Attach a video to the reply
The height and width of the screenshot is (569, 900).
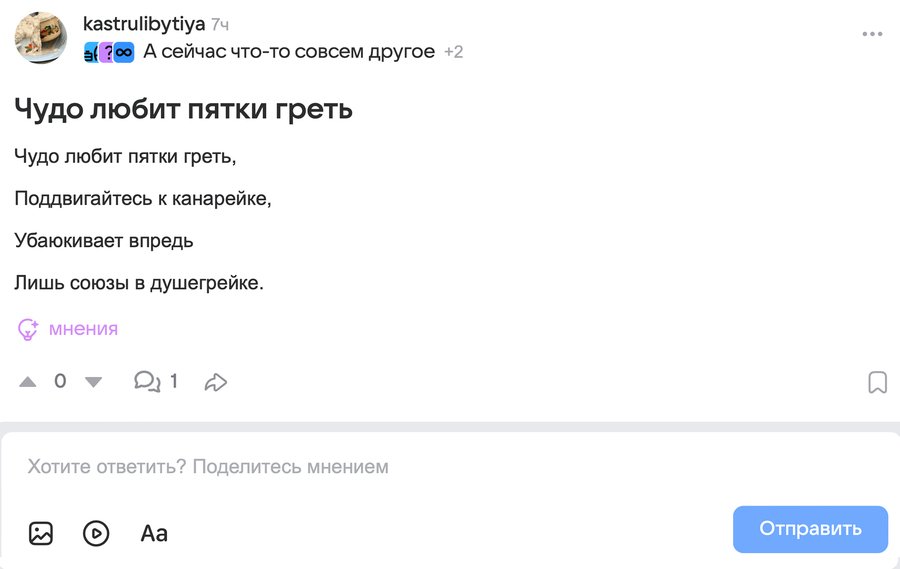(x=96, y=533)
